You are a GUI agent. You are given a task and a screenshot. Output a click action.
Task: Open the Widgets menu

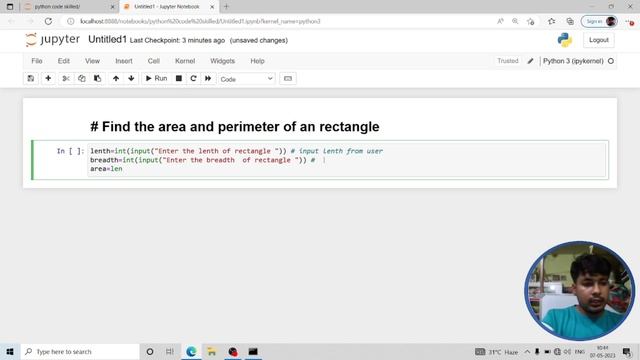point(222,61)
